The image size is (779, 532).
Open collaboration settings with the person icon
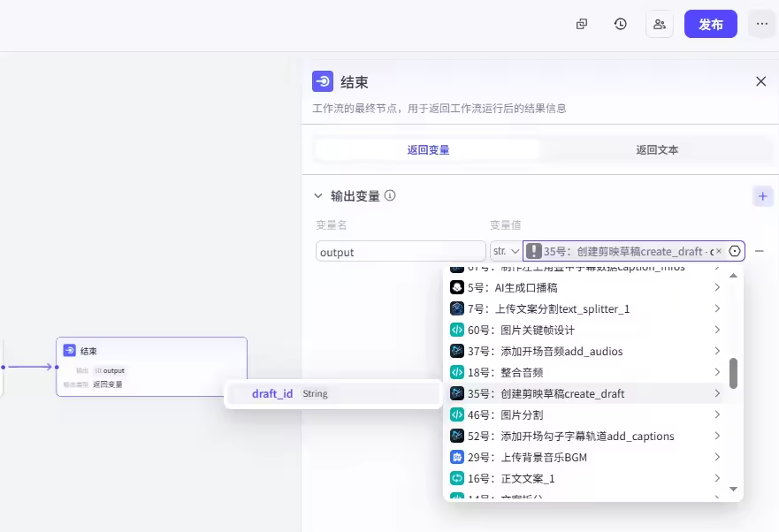659,24
